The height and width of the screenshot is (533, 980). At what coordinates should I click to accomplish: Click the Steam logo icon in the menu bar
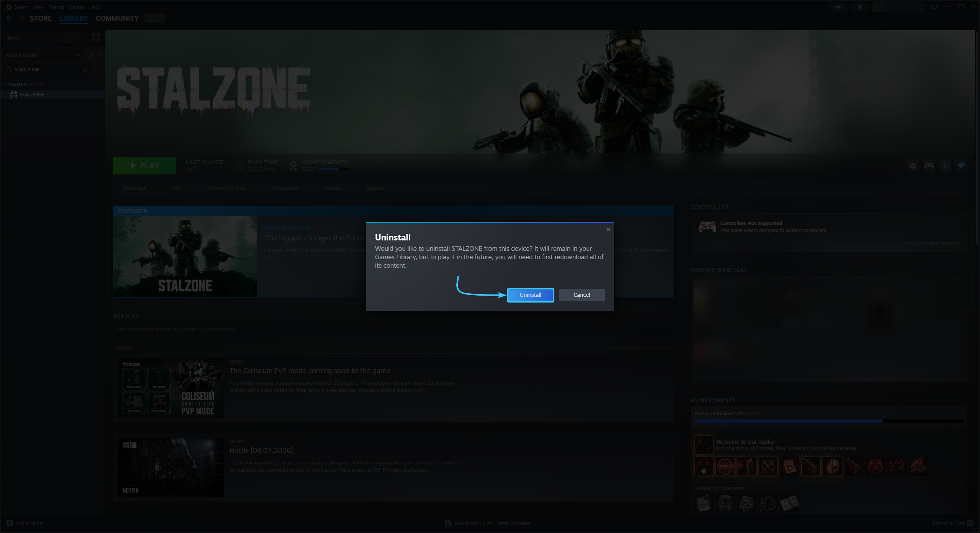[x=9, y=7]
